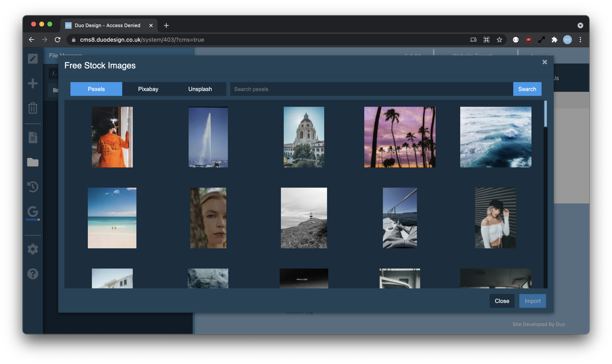
Task: Switch to the Unsplash stock source
Action: (200, 89)
